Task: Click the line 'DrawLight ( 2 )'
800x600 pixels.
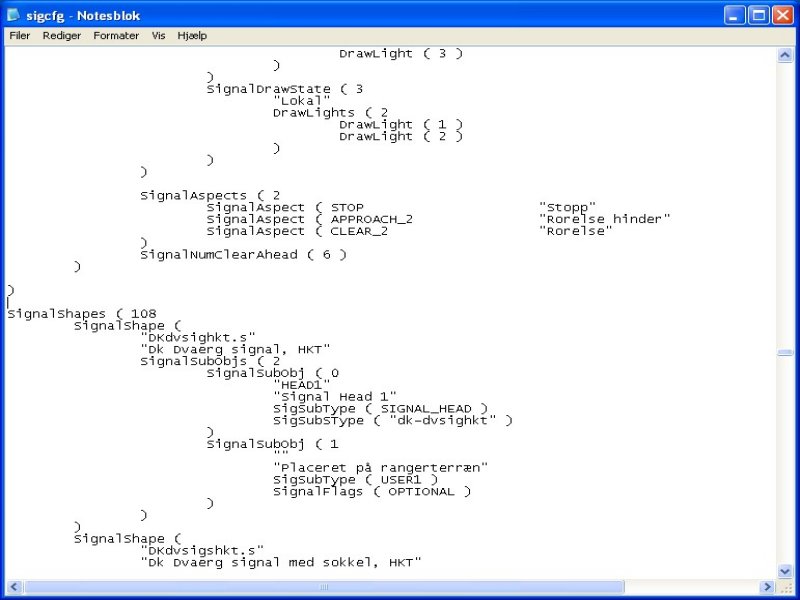Action: coord(401,136)
